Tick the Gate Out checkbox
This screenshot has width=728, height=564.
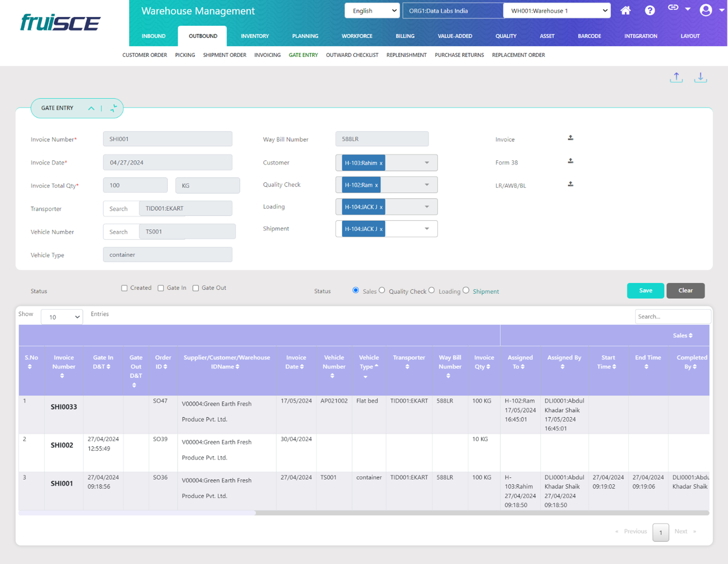(x=196, y=288)
